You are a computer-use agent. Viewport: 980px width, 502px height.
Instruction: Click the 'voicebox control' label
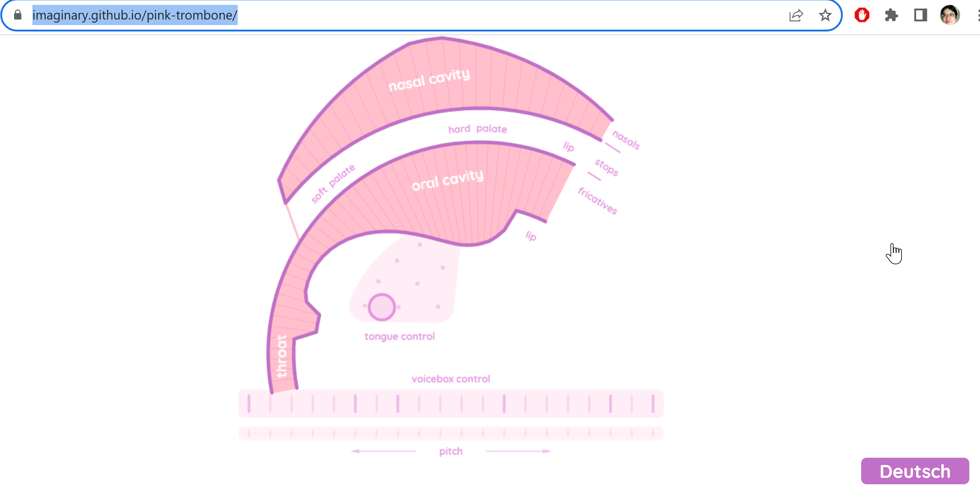click(451, 379)
